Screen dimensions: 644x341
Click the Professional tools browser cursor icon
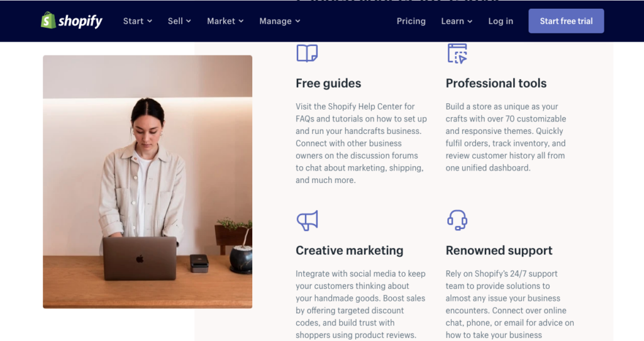coord(457,53)
